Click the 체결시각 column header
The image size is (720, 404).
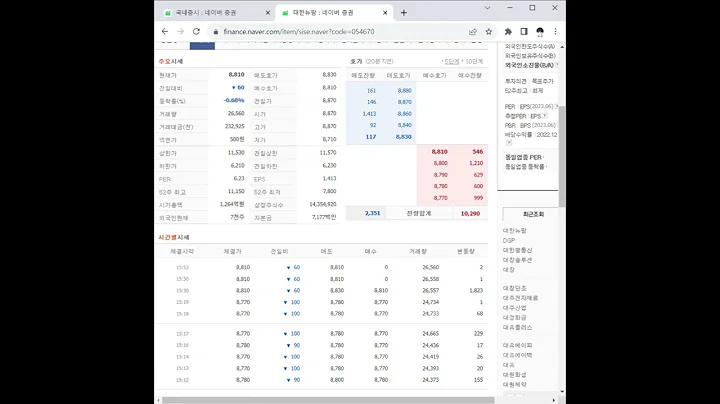tap(182, 252)
